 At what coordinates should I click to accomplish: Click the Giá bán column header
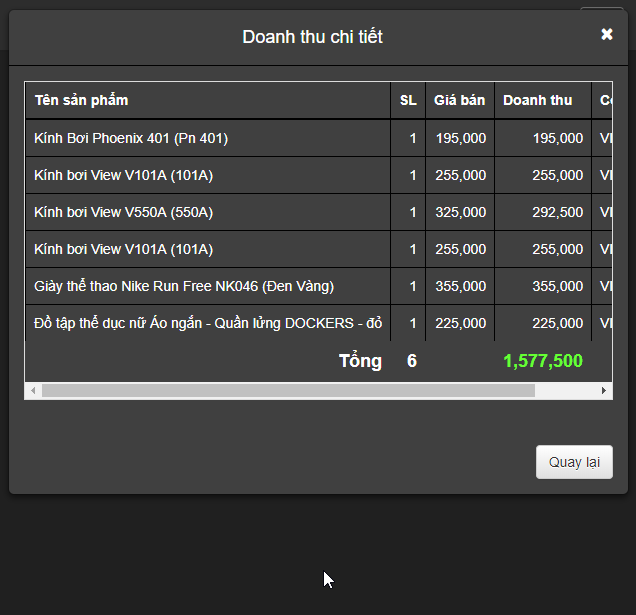pos(459,100)
